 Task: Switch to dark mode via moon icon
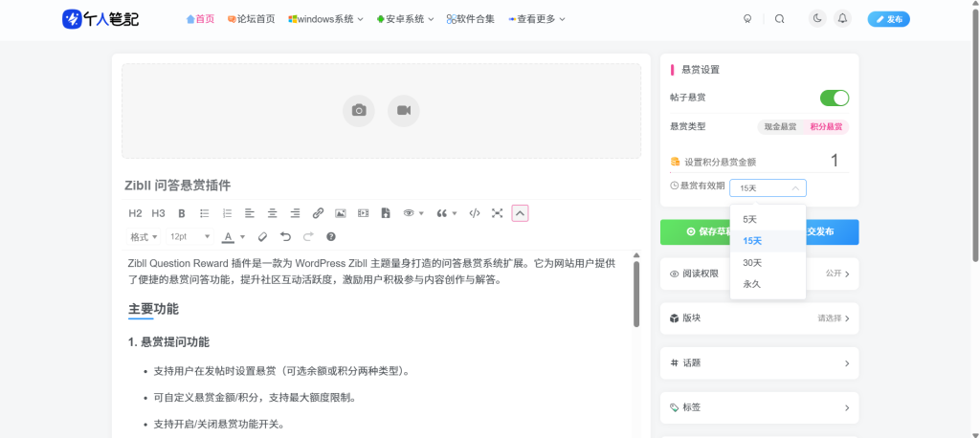click(x=816, y=18)
